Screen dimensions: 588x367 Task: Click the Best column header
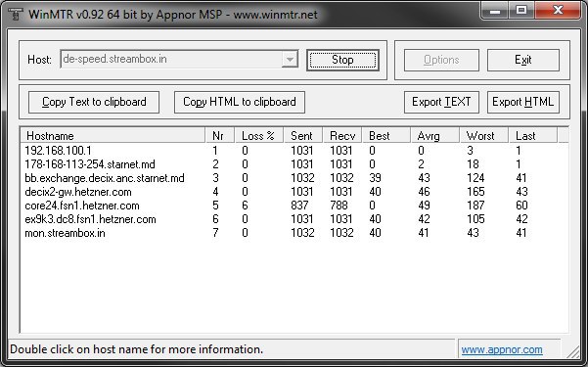386,135
